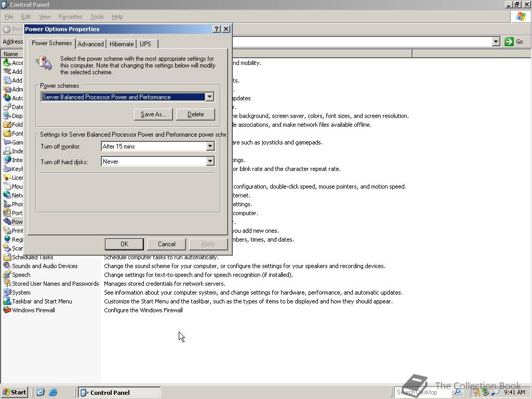Select the Power Schemes tab

click(x=51, y=43)
